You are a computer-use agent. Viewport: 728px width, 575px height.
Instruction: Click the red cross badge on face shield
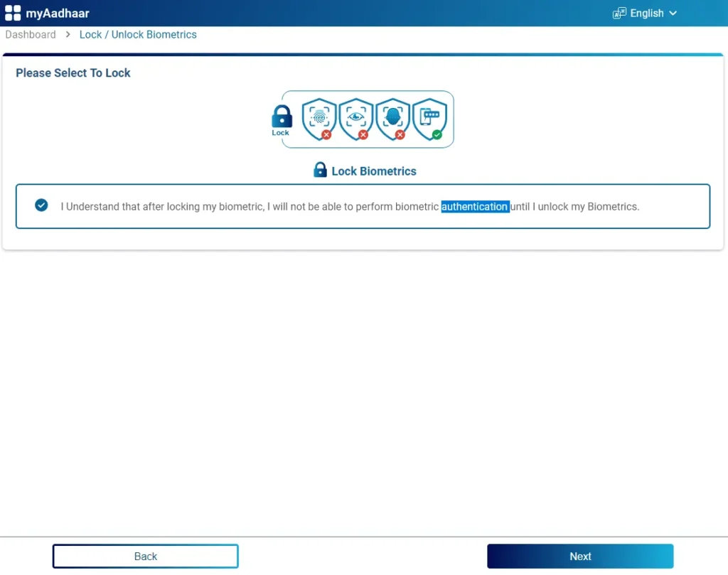coord(400,134)
